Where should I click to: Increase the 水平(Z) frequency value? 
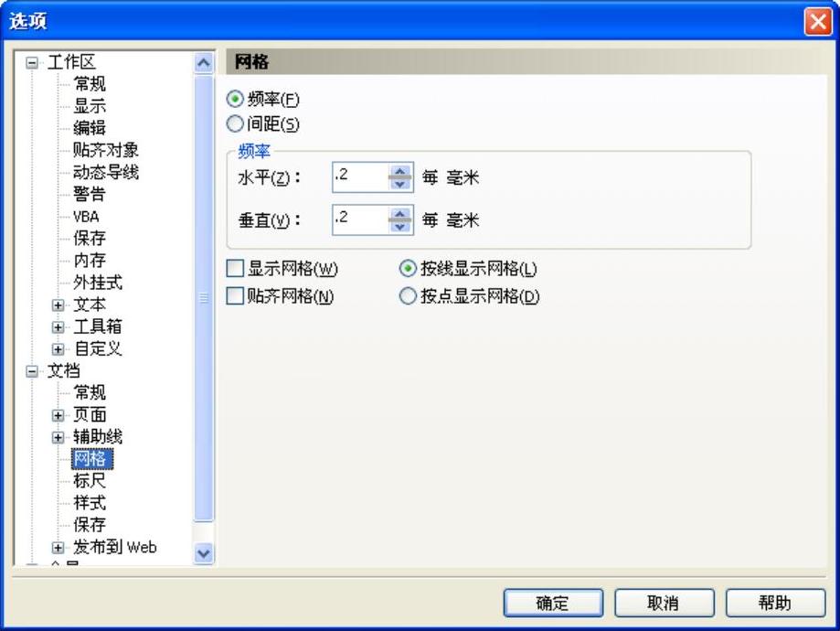[x=399, y=171]
